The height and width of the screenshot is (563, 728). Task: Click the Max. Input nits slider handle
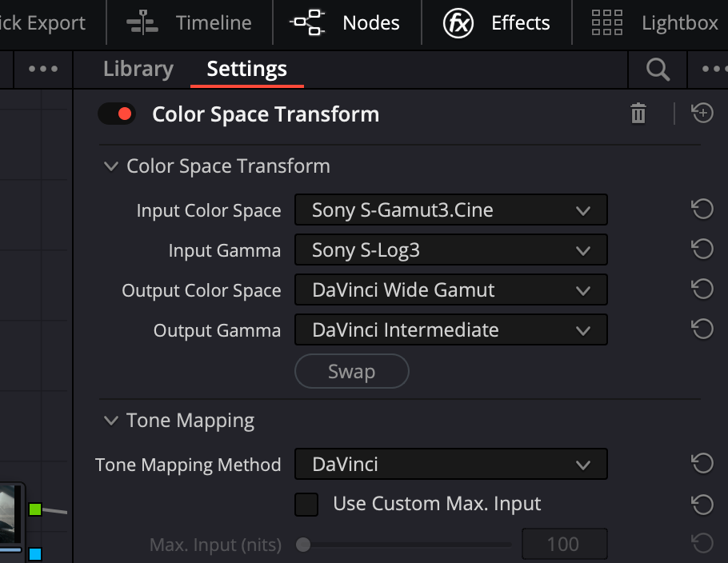(303, 545)
